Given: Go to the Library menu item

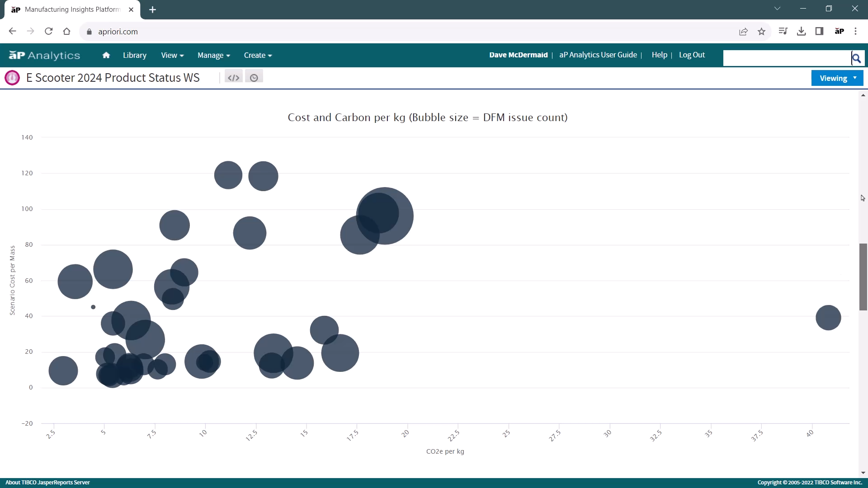Looking at the screenshot, I should 135,55.
